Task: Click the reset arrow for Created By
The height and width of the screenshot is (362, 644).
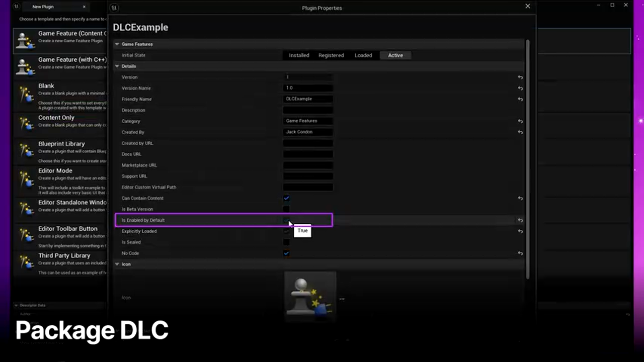Action: [x=520, y=132]
